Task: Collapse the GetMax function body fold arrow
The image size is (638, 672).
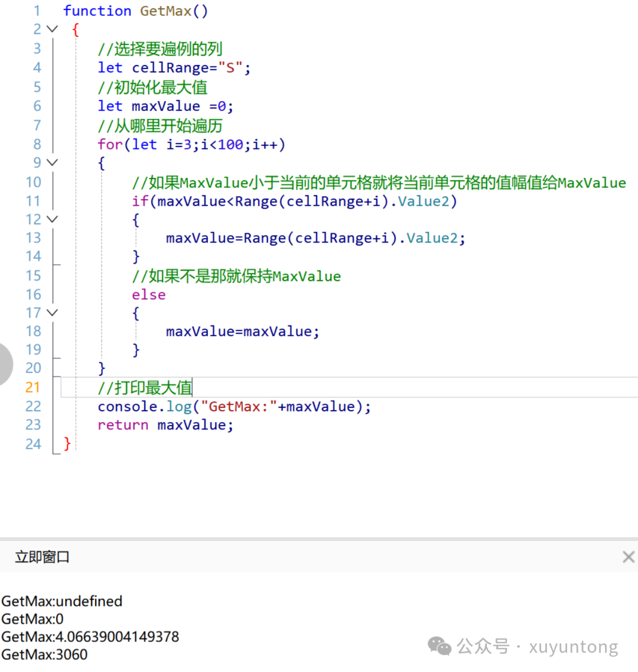Action: click(51, 29)
